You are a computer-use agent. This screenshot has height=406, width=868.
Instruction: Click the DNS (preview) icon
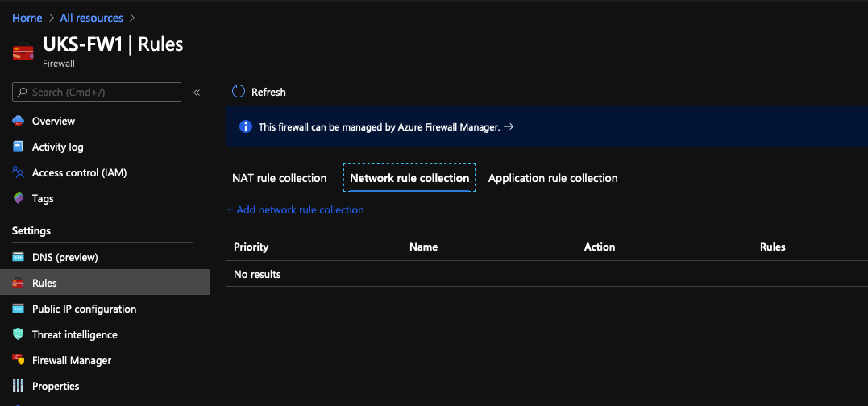pos(18,257)
